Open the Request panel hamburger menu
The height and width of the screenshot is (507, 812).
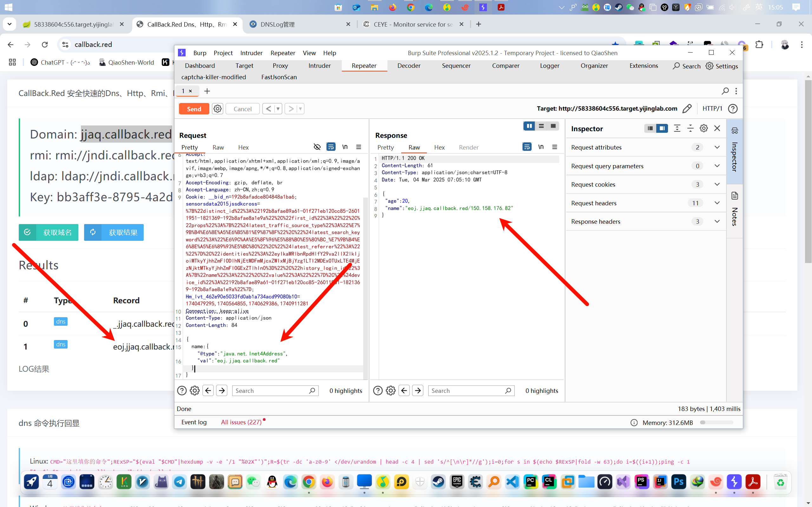pos(359,147)
